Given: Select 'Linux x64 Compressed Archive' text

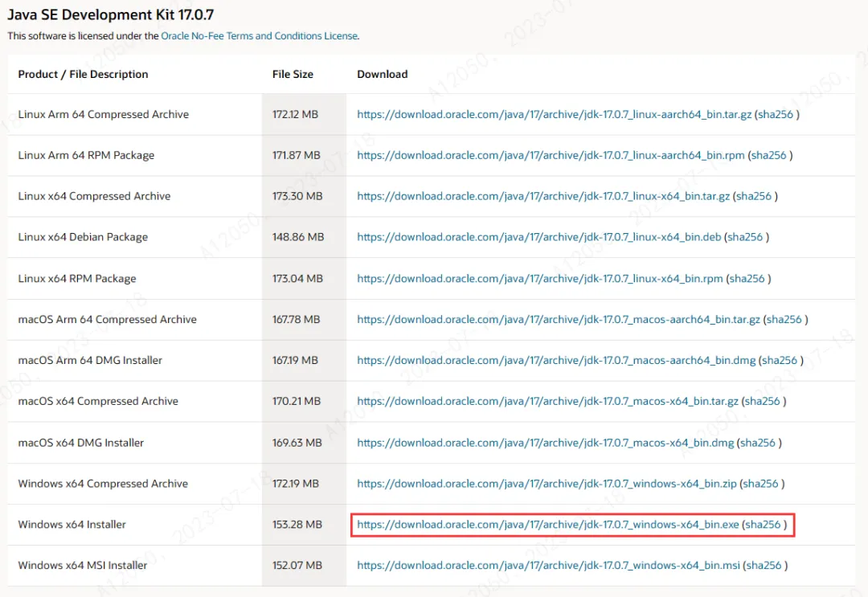Looking at the screenshot, I should tap(94, 196).
